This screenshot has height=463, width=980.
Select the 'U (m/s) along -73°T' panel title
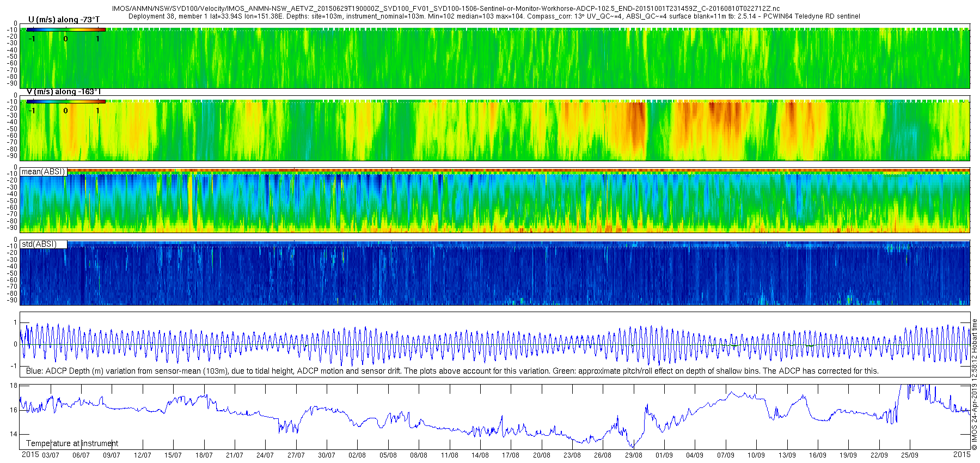point(64,20)
